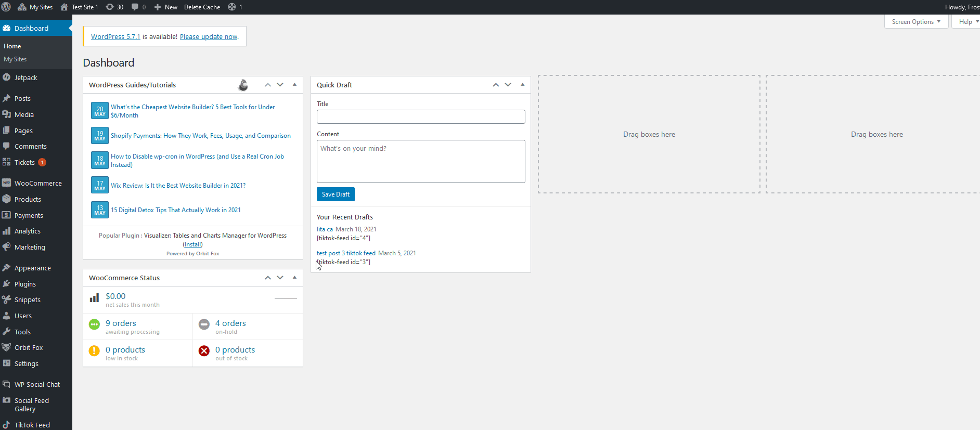The image size is (980, 430).
Task: Open Wix Review article link
Action: pyautogui.click(x=178, y=186)
